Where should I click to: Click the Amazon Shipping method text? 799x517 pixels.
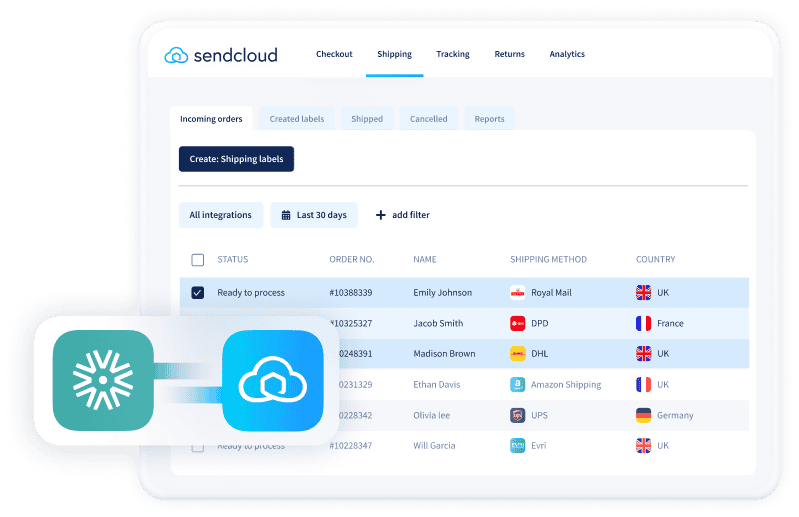[566, 385]
